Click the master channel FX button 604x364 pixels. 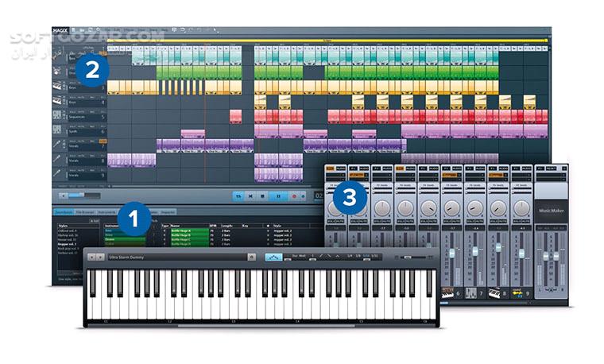click(x=540, y=168)
